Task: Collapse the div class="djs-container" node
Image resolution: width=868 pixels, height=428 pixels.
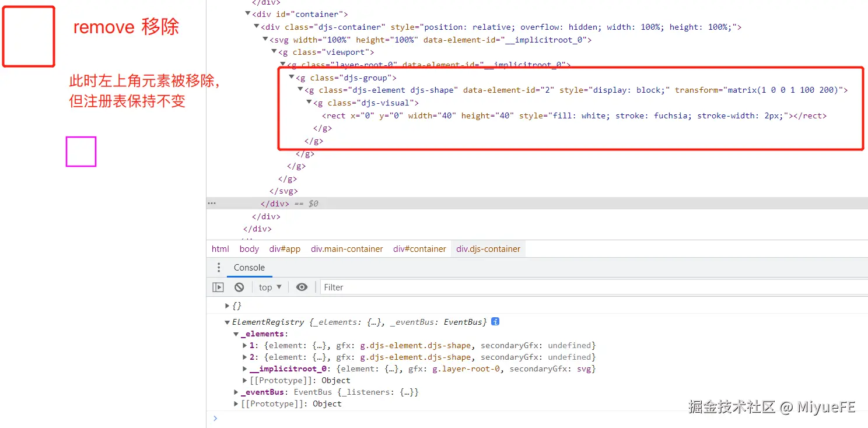Action: click(257, 26)
